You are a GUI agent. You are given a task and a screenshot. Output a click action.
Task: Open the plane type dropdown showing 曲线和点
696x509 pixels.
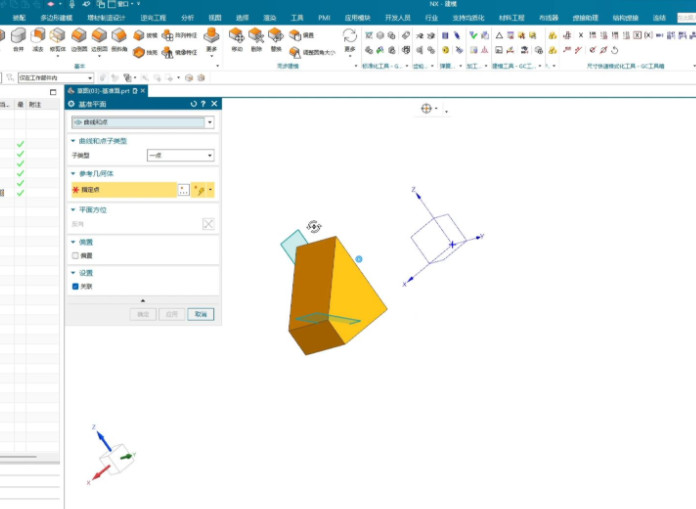pos(143,122)
